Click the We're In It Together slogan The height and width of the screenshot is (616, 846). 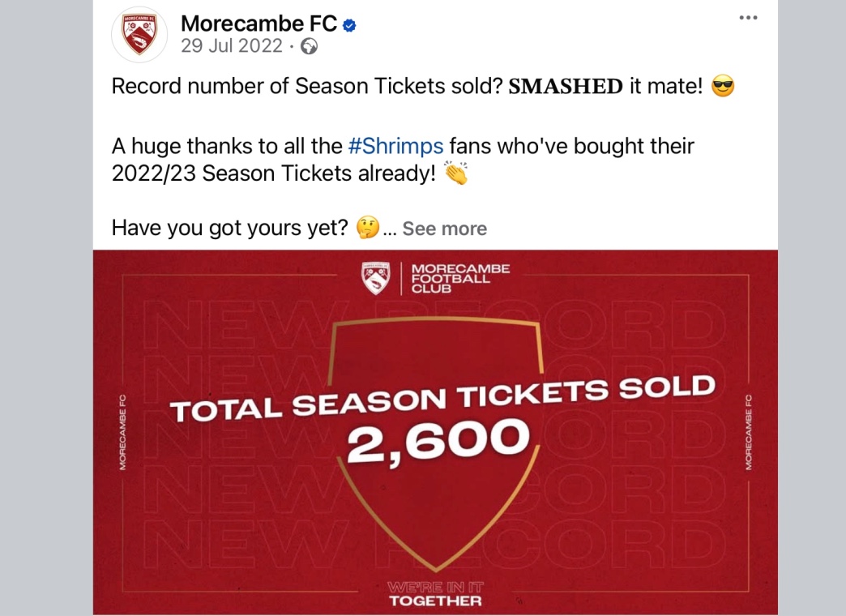pyautogui.click(x=435, y=594)
